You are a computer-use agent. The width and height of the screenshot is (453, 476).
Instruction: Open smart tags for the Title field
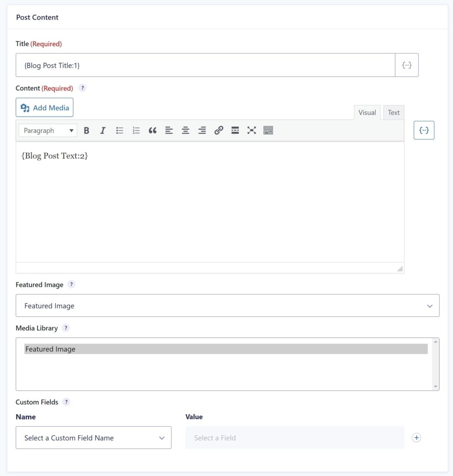407,65
